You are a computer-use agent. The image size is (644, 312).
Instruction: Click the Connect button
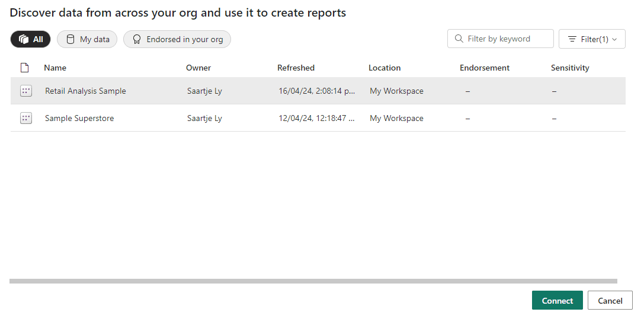(558, 301)
